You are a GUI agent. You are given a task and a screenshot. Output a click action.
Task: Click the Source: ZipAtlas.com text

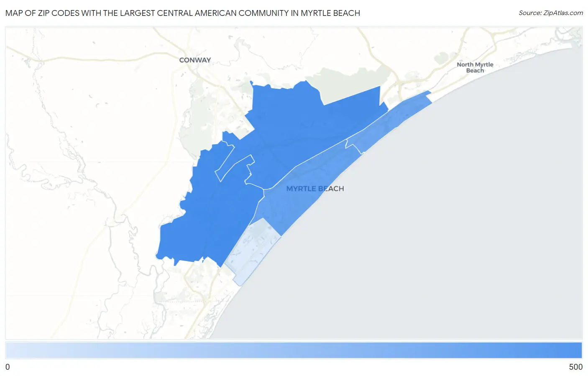(x=551, y=13)
